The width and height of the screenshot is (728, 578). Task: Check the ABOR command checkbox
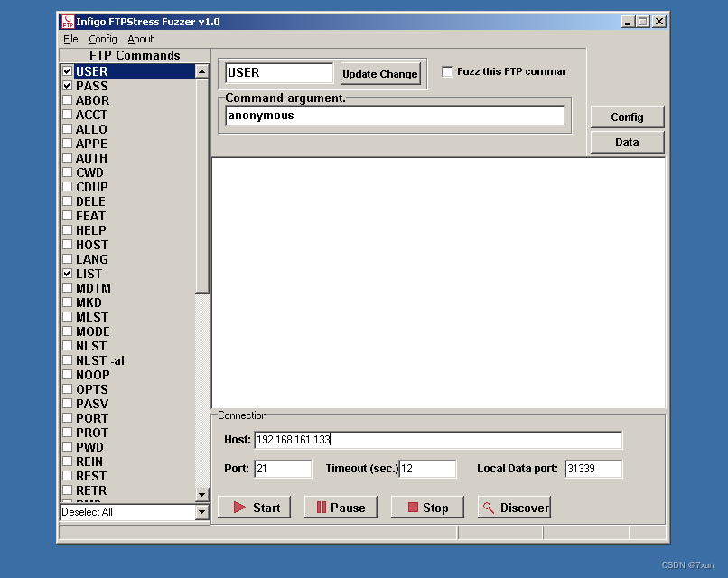pyautogui.click(x=67, y=100)
